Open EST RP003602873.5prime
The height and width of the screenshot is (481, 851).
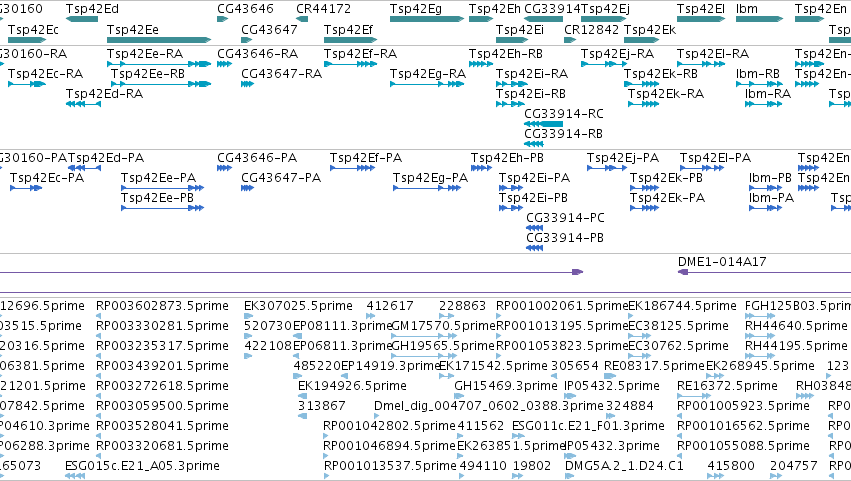point(162,306)
